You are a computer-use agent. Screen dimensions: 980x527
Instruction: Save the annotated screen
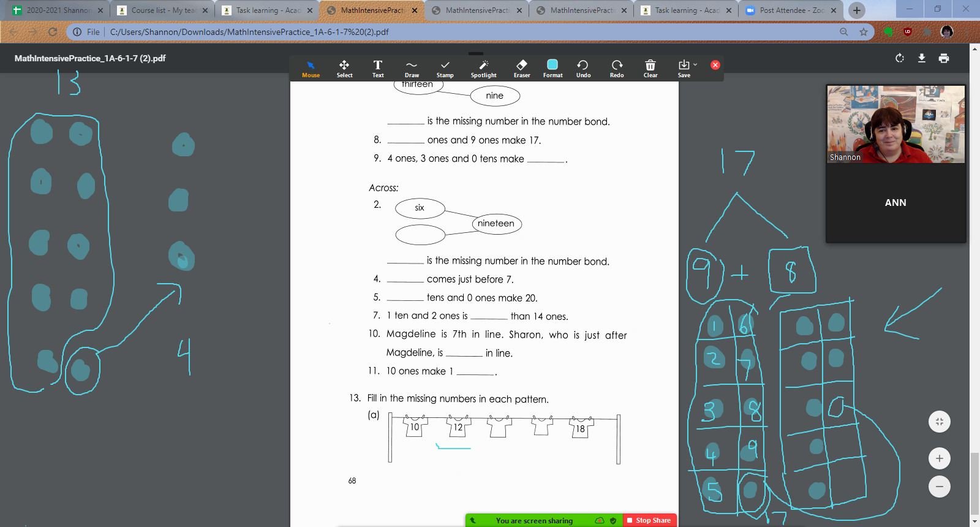tap(684, 68)
